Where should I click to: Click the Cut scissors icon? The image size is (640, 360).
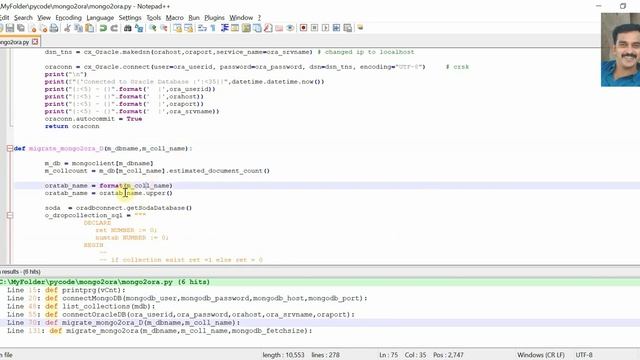click(x=67, y=28)
